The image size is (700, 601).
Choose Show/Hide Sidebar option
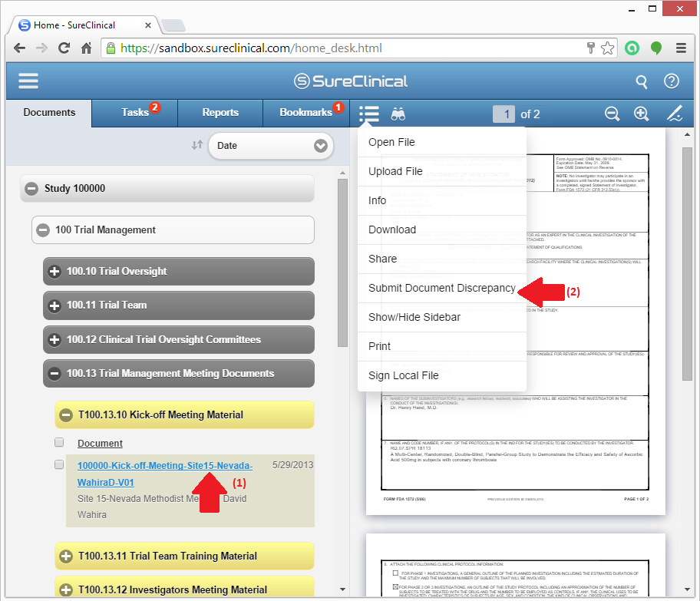tap(442, 317)
